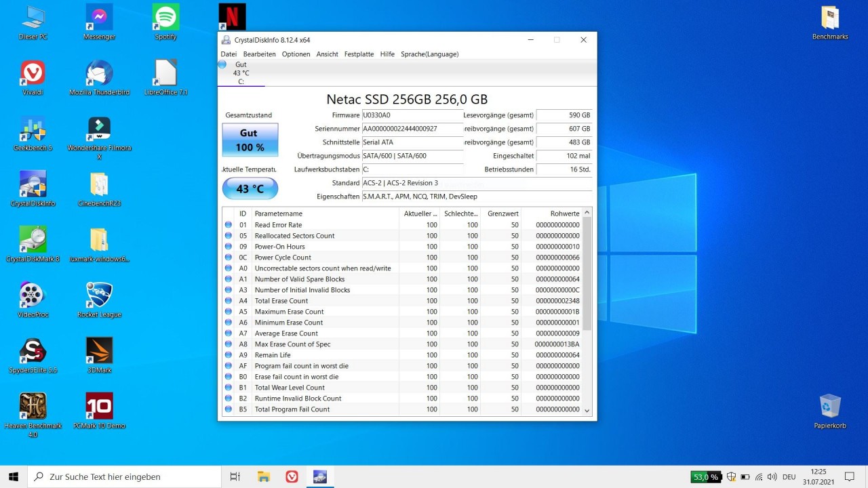Click the Betriebsstunden 16 Std. field
868x488 pixels.
click(564, 169)
